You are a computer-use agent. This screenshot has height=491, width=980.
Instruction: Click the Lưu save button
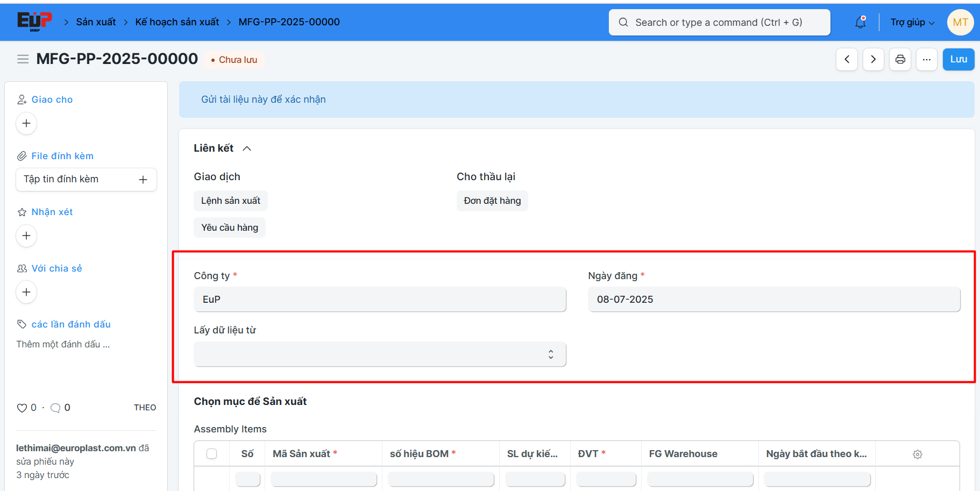958,59
